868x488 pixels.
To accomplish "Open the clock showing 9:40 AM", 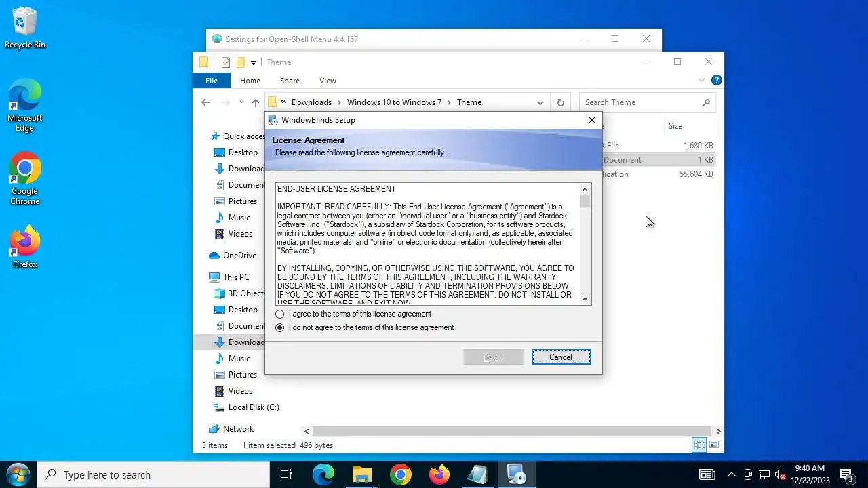I will click(810, 474).
